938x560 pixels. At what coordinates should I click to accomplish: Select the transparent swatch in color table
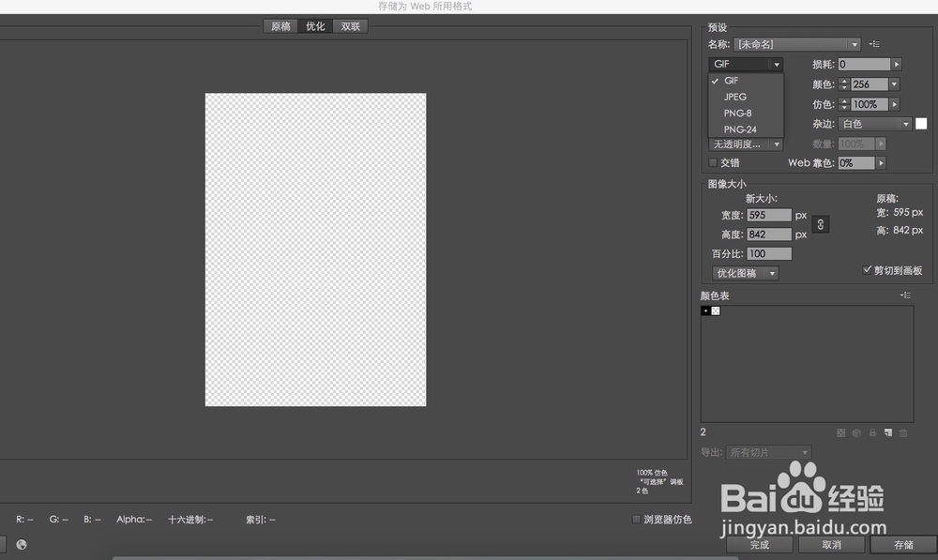[716, 311]
